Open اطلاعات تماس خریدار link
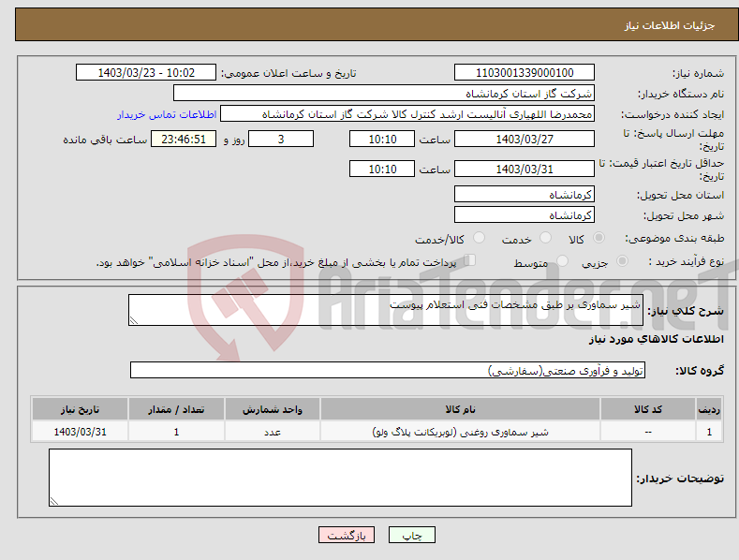This screenshot has height=560, width=739. point(167,114)
